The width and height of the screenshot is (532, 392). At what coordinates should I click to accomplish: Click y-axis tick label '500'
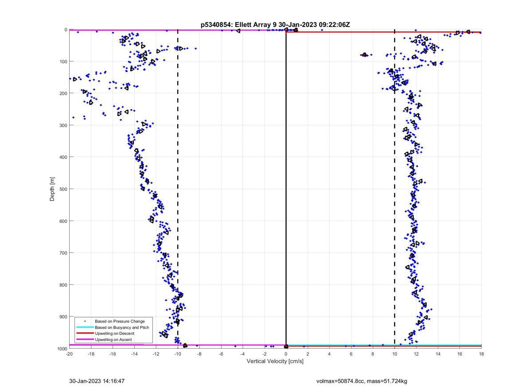click(x=63, y=189)
